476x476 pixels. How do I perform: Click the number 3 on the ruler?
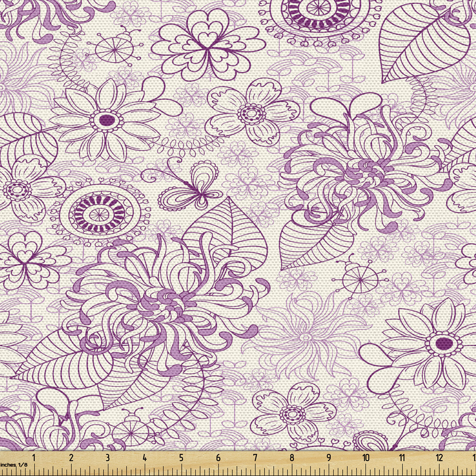tap(108, 458)
